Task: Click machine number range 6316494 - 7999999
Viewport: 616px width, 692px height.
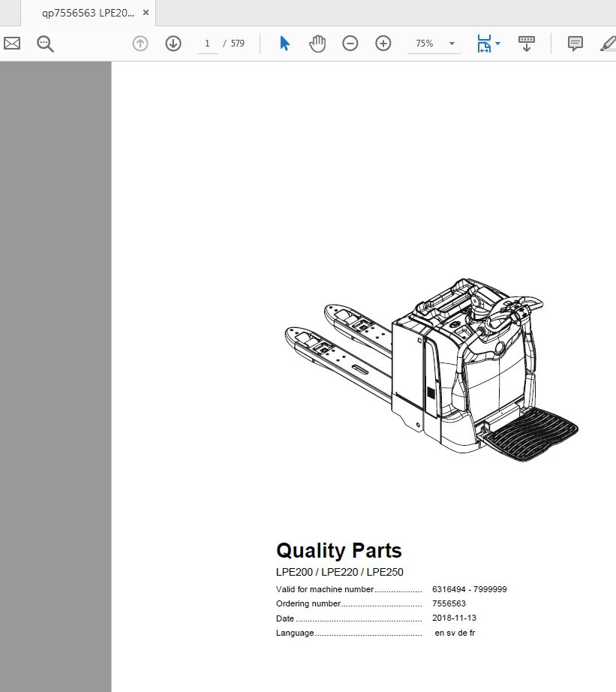Action: 470,589
